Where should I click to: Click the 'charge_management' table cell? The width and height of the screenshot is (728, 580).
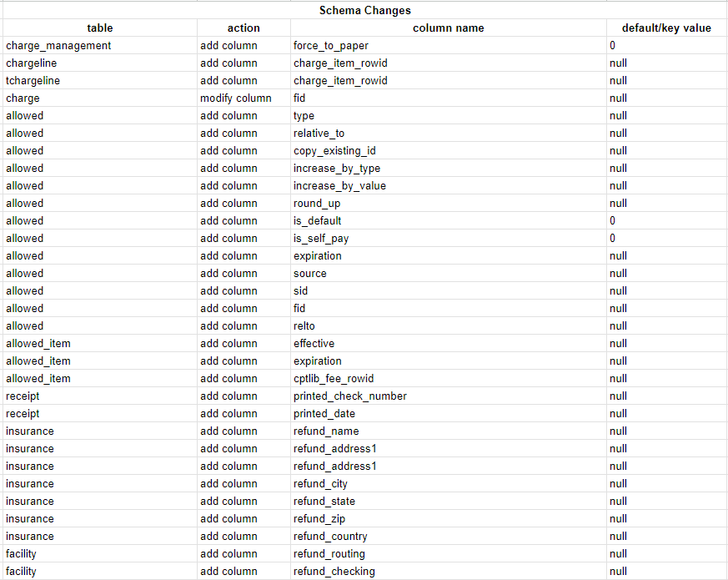coord(100,46)
